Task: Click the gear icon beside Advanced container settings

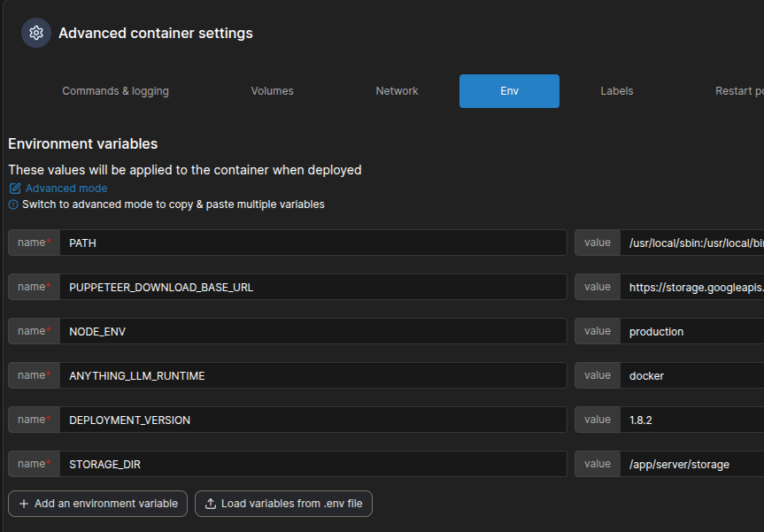Action: (x=36, y=33)
